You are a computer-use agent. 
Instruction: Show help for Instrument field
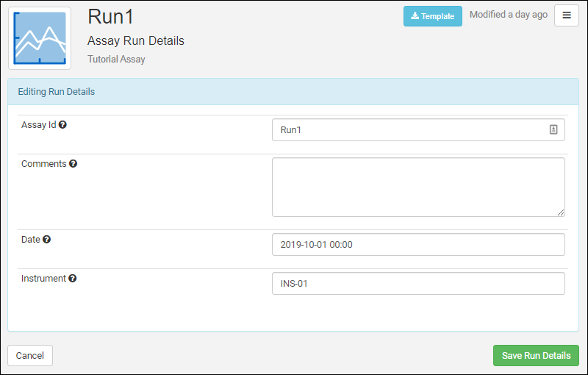point(73,279)
